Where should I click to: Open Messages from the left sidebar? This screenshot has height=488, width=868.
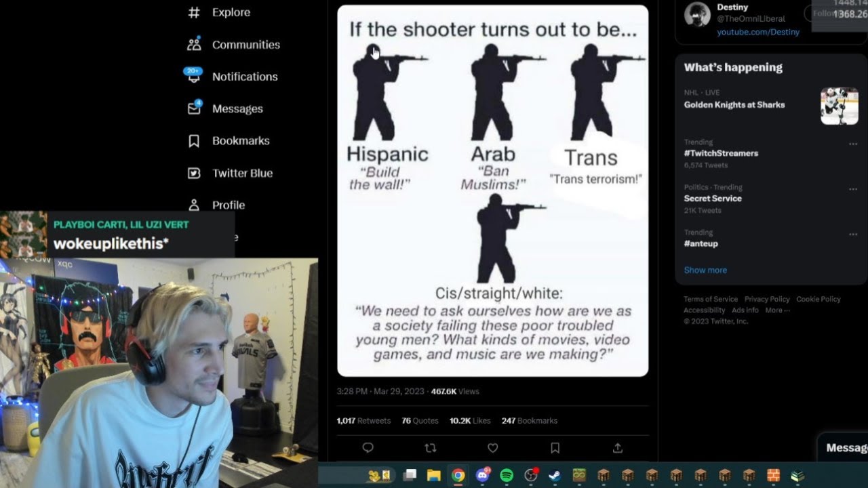225,108
